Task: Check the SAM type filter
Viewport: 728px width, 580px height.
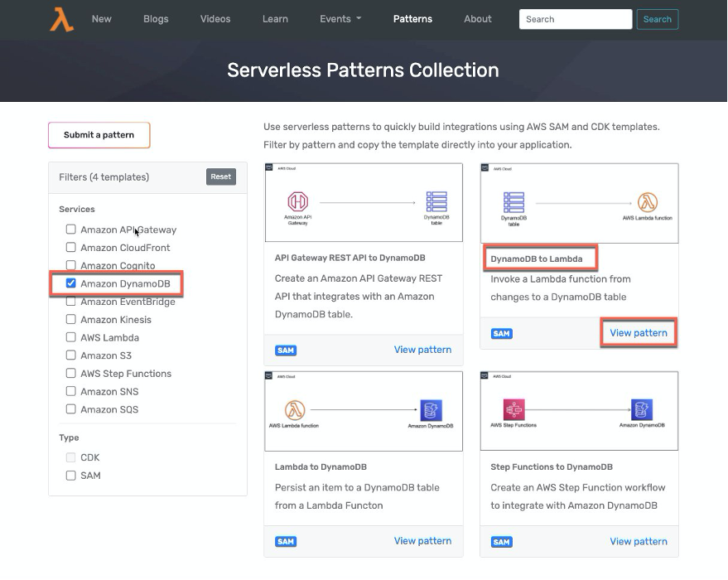Action: click(x=70, y=476)
